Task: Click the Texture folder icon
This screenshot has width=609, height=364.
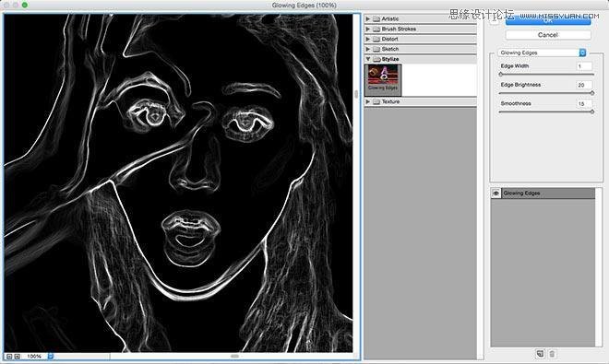Action: coord(376,101)
